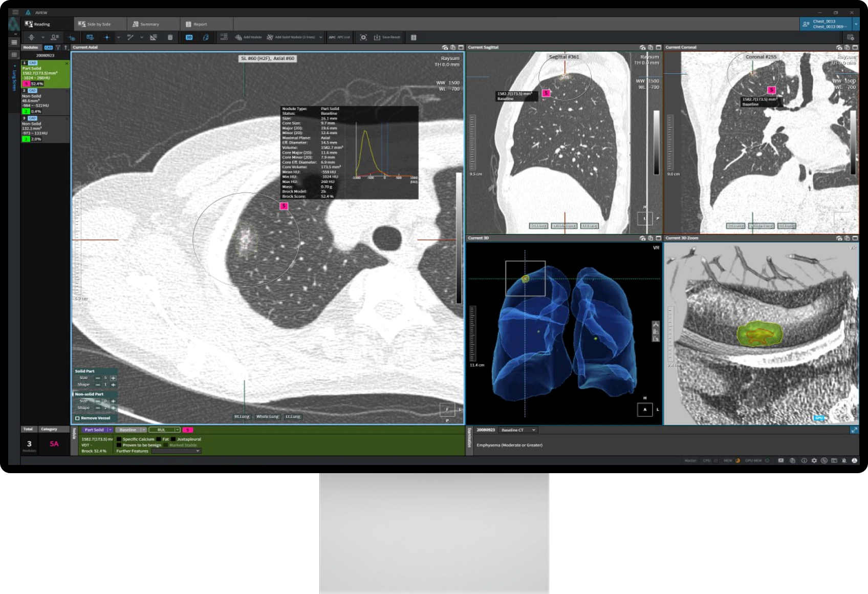868x594 pixels.
Task: Check the Specific Calcium checkbox
Action: click(x=119, y=439)
